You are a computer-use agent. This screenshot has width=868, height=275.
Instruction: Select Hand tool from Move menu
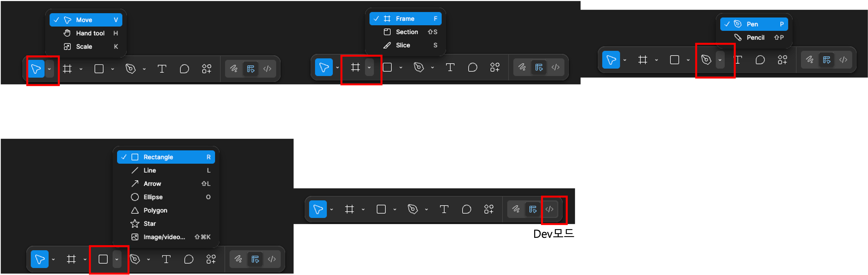tap(86, 33)
